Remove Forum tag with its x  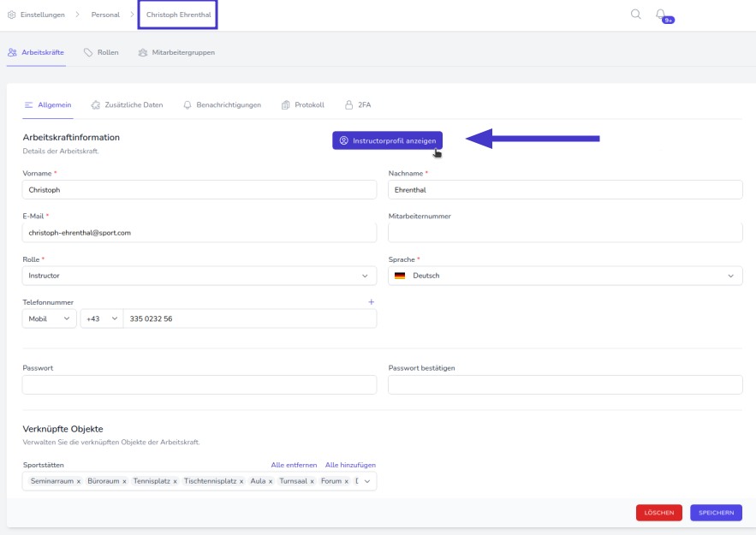(346, 481)
